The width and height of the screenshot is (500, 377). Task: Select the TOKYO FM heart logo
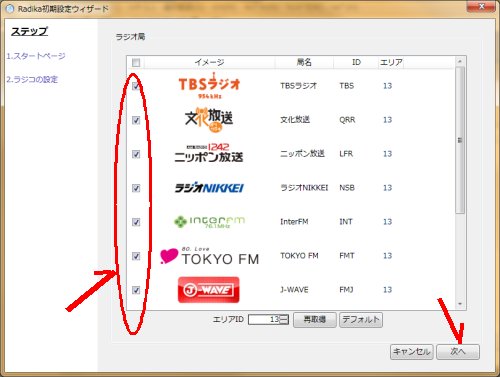pyautogui.click(x=209, y=256)
